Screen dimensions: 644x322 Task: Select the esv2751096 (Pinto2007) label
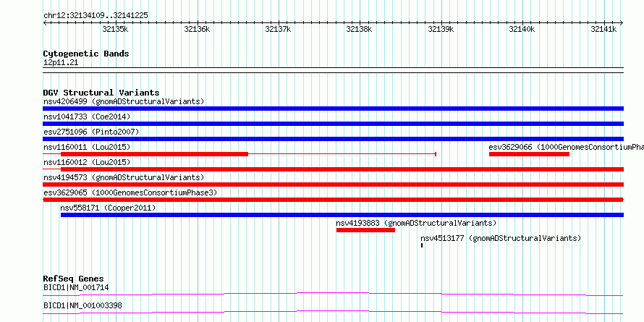[91, 132]
